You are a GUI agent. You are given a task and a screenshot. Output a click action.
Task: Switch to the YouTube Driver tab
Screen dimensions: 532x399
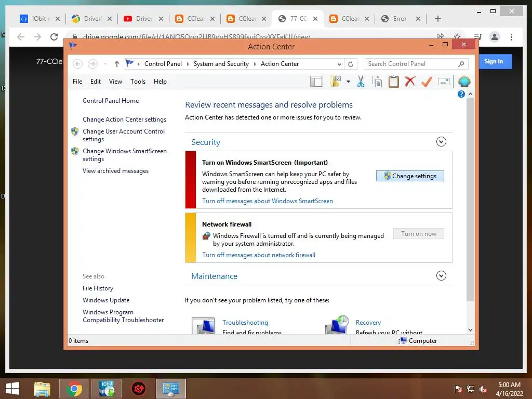[x=143, y=19]
